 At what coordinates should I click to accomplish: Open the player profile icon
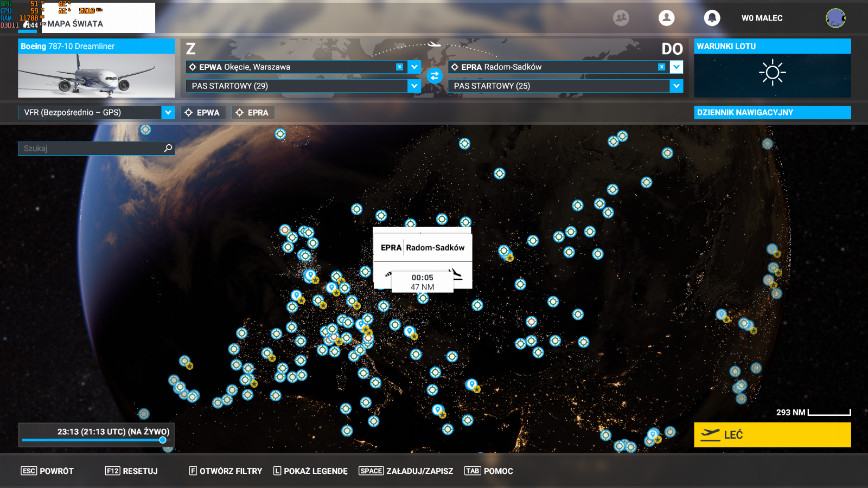667,18
